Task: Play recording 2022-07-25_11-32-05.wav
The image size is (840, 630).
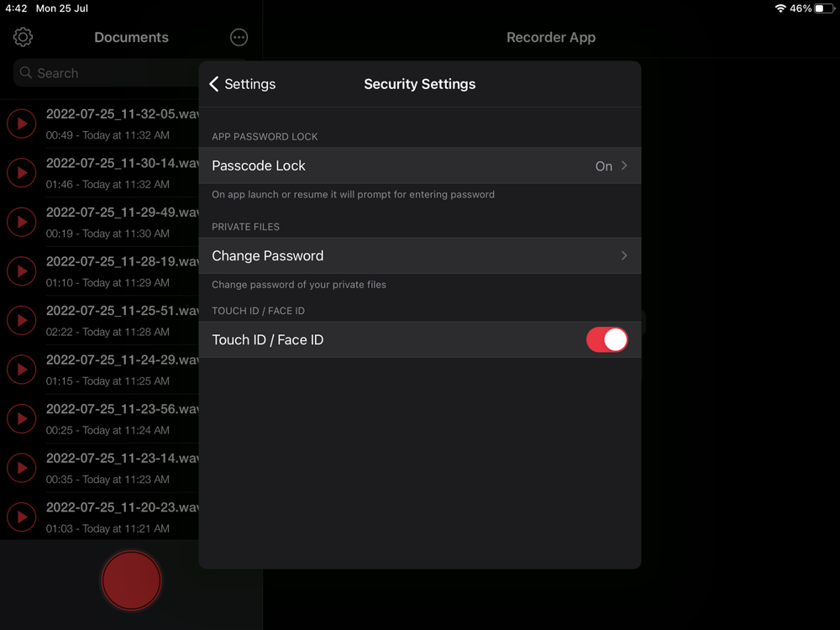Action: (22, 123)
